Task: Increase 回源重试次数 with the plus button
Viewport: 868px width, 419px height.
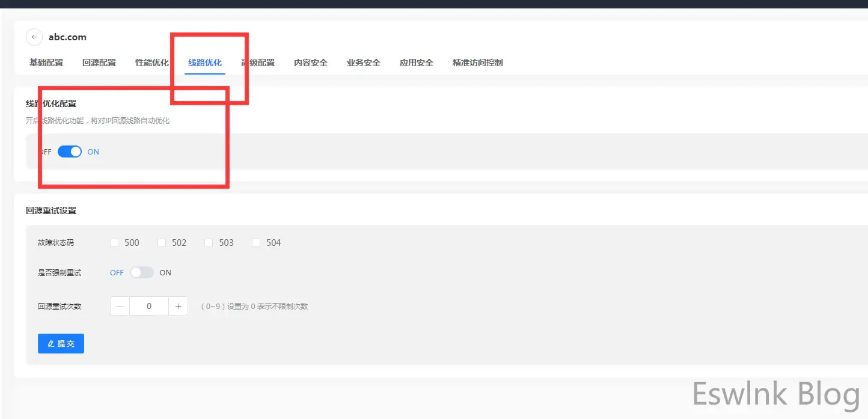Action: pyautogui.click(x=178, y=307)
